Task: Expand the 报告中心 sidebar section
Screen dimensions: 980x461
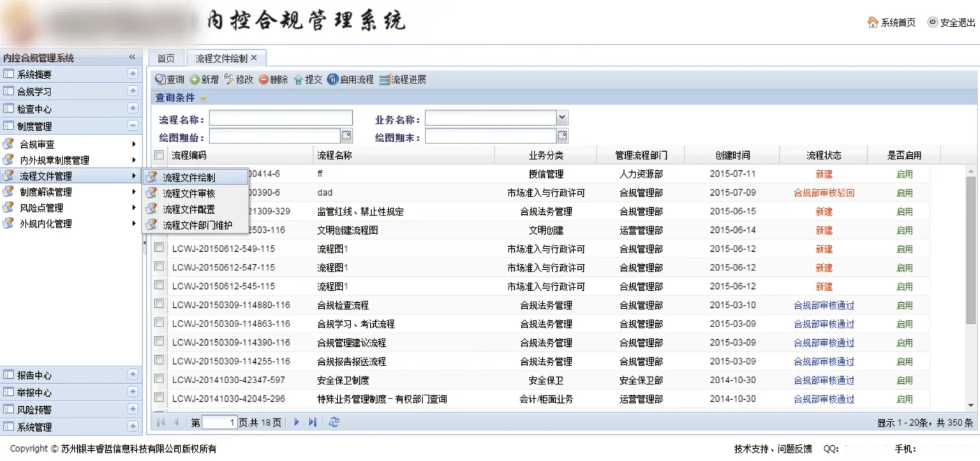Action: coord(133,374)
